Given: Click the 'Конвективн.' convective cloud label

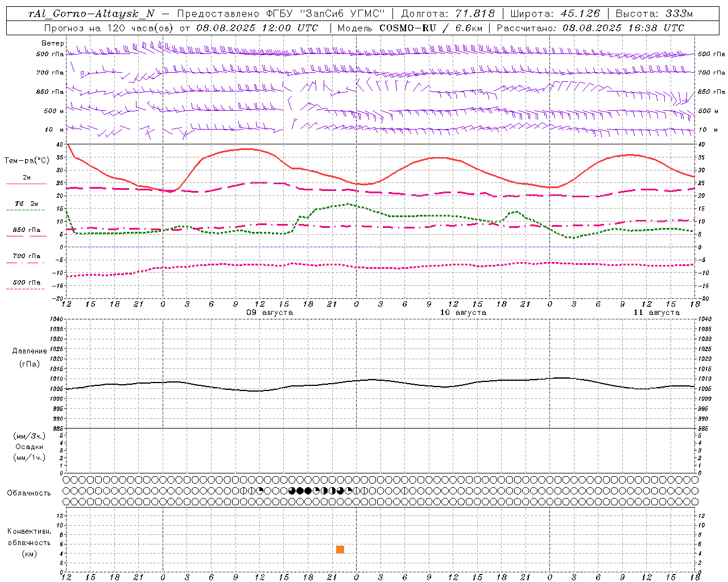Looking at the screenshot, I should (29, 531).
